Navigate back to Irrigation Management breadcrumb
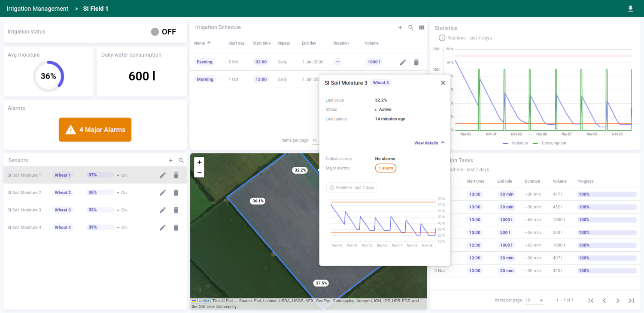Screen dimensions: 644x313 coord(37,8)
